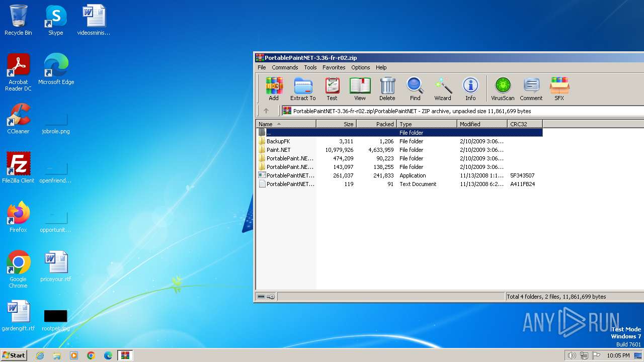Screen dimensions: 644x362
Task: Go up one folder level arrow
Action: tap(266, 111)
